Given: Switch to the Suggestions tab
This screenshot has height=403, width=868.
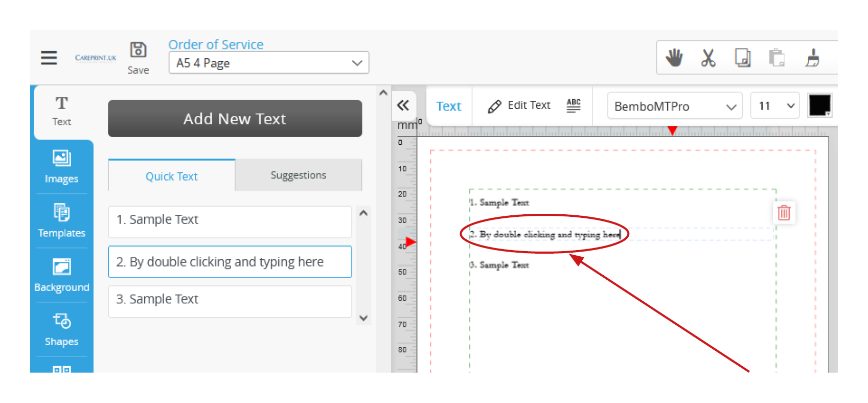Looking at the screenshot, I should pos(298,175).
